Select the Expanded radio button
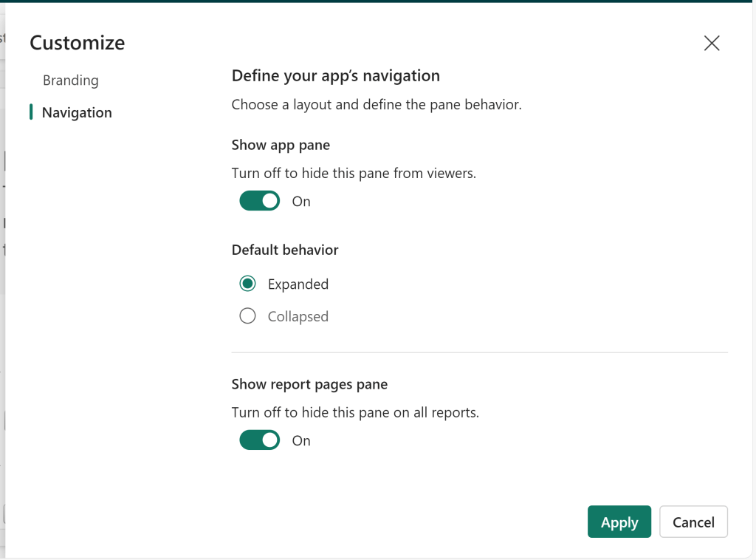756x560 pixels. click(248, 284)
